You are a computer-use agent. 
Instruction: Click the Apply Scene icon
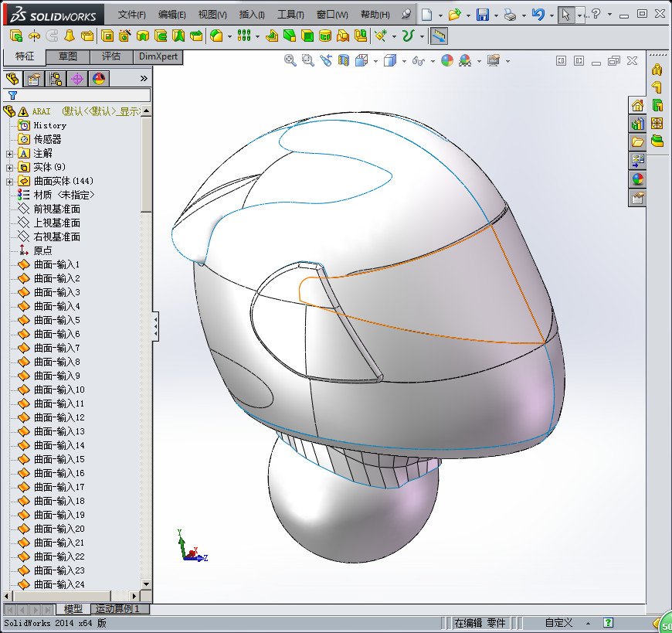pyautogui.click(x=464, y=60)
